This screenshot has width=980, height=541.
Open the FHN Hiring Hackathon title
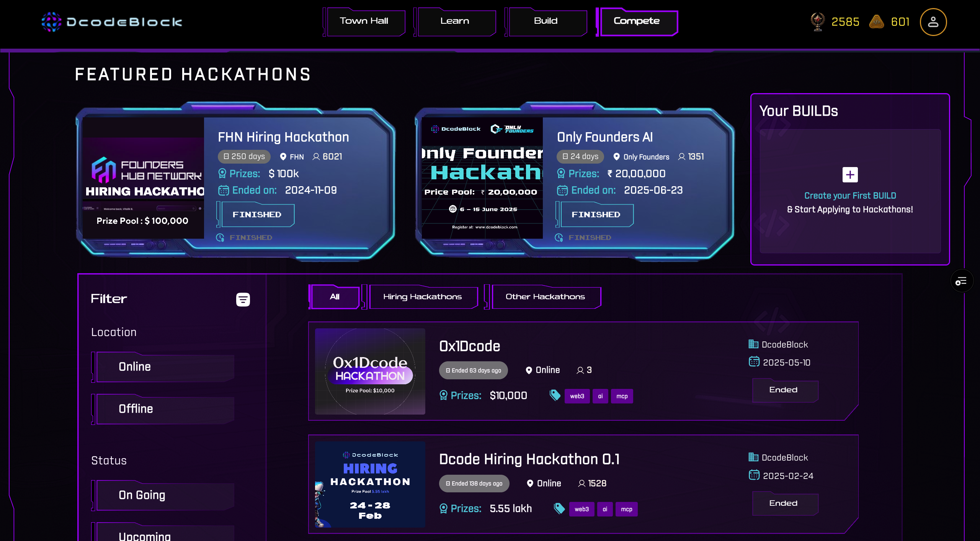(x=283, y=137)
